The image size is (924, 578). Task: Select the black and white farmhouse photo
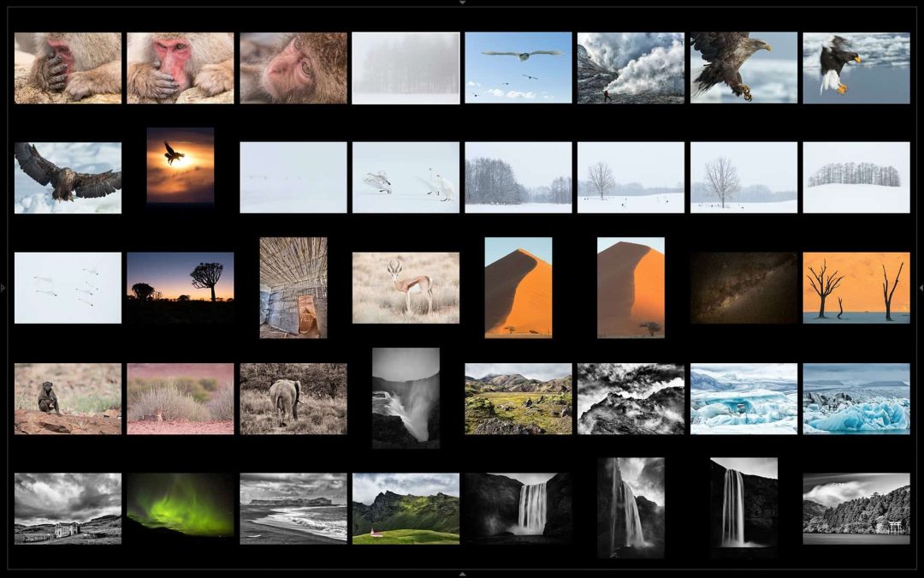68,509
